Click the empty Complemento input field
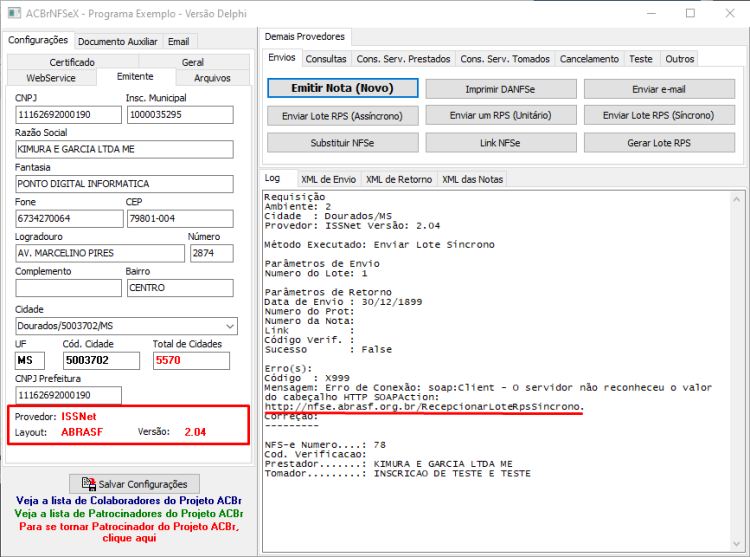Image resolution: width=750 pixels, height=557 pixels. pyautogui.click(x=68, y=288)
